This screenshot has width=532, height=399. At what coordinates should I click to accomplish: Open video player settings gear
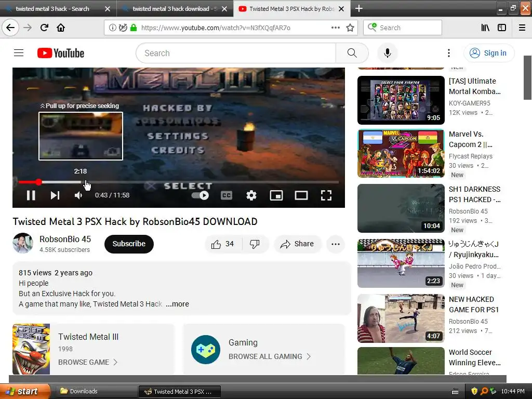pyautogui.click(x=251, y=195)
